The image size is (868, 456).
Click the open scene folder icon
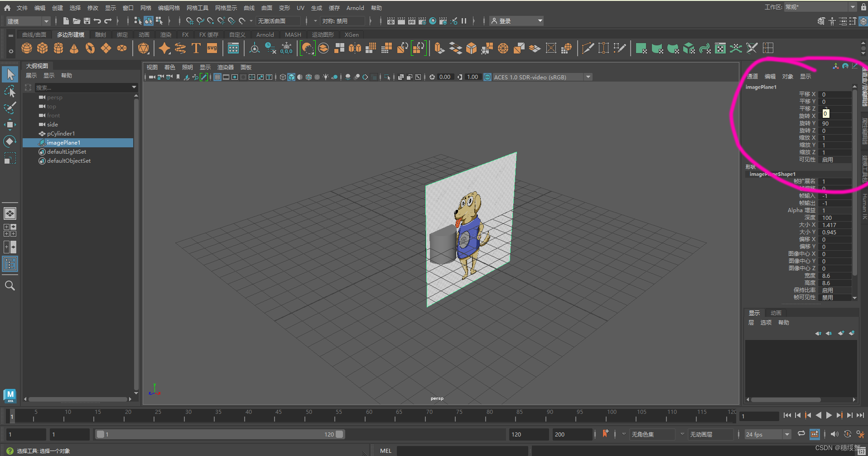pyautogui.click(x=77, y=21)
